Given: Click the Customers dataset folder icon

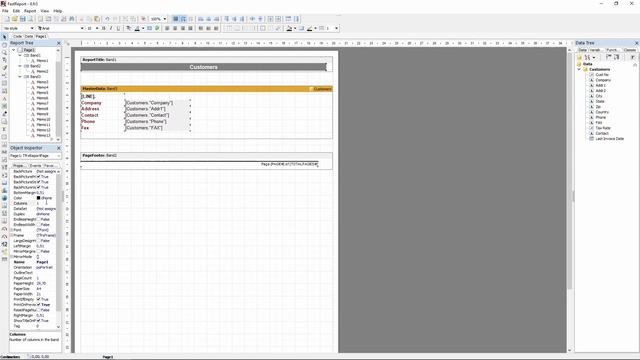Looking at the screenshot, I should click(585, 69).
